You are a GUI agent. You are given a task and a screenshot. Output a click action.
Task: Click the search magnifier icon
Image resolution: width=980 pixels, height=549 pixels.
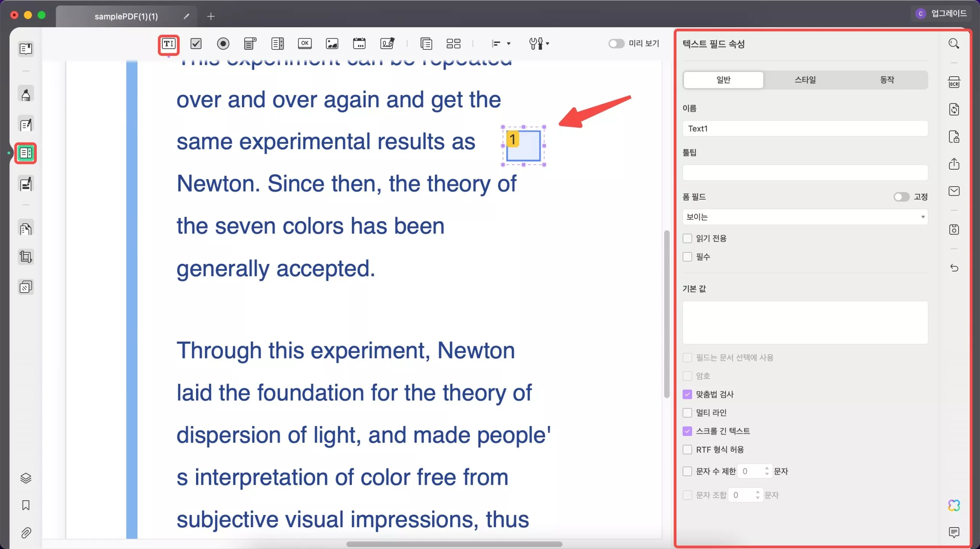(954, 44)
